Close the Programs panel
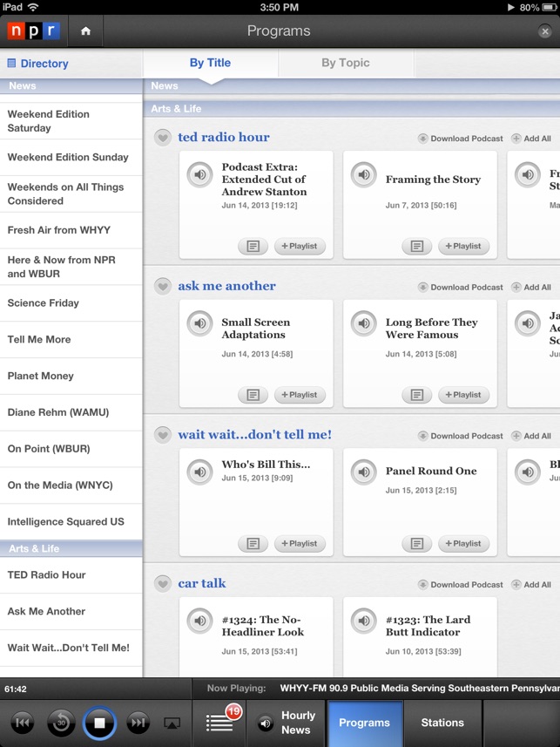This screenshot has width=560, height=747. [545, 32]
